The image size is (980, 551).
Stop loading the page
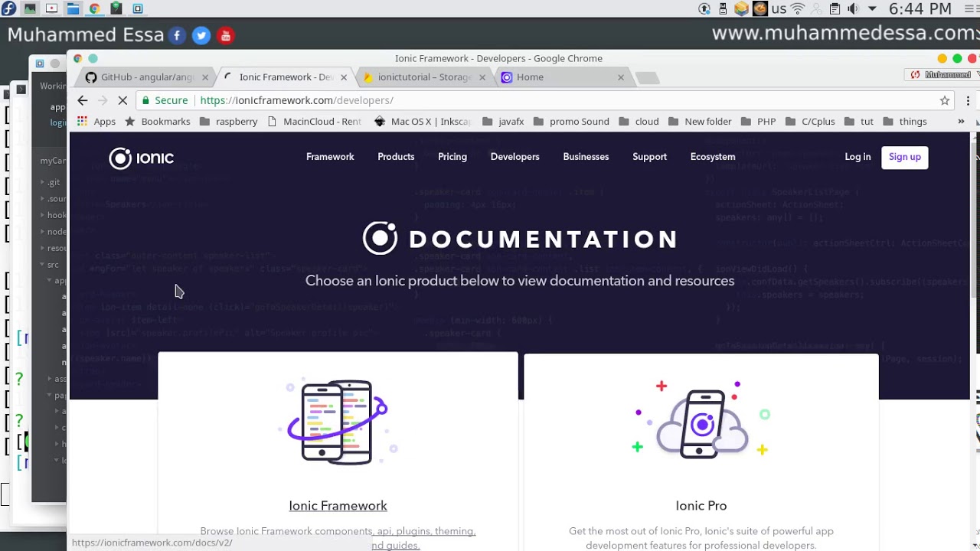(x=123, y=100)
